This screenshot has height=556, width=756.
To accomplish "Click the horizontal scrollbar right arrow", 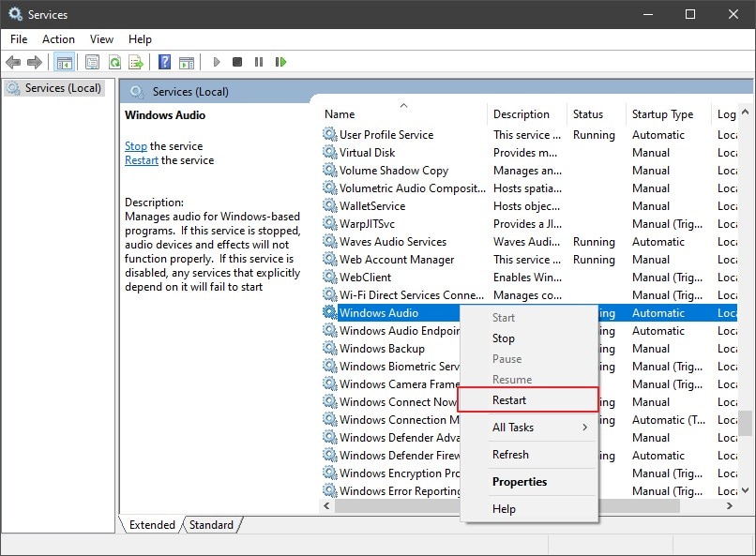I will point(730,506).
